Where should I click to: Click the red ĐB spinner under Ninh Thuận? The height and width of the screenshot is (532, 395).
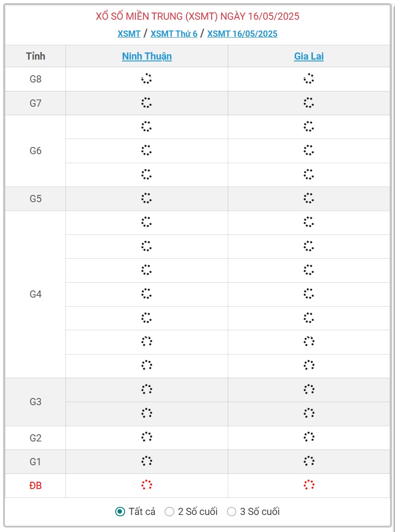pyautogui.click(x=147, y=485)
